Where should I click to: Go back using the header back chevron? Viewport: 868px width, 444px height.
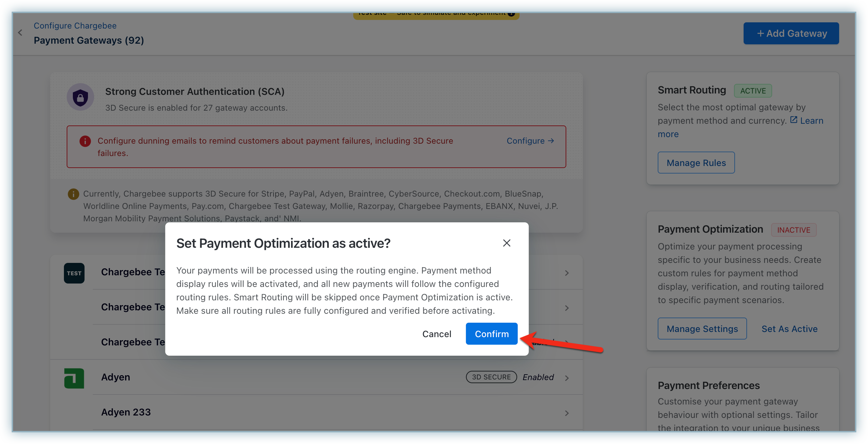point(20,33)
